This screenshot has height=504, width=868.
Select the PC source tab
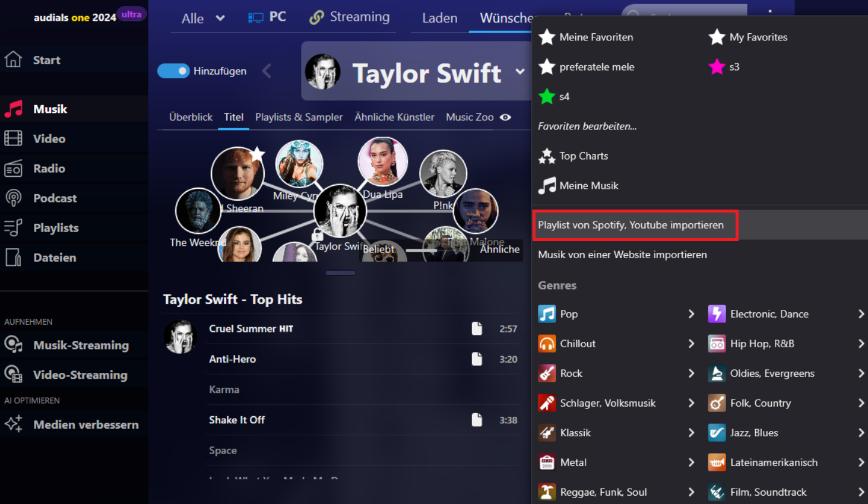[267, 17]
